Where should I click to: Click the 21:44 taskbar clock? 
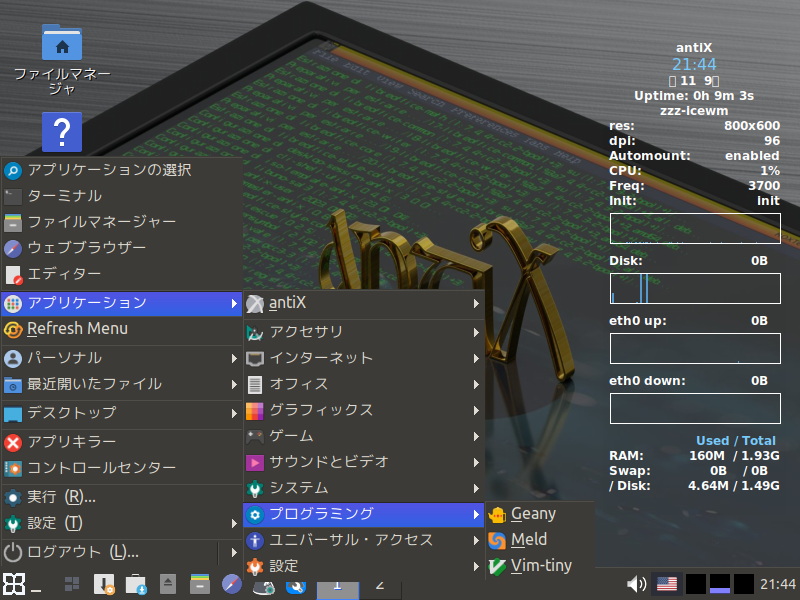[x=778, y=584]
